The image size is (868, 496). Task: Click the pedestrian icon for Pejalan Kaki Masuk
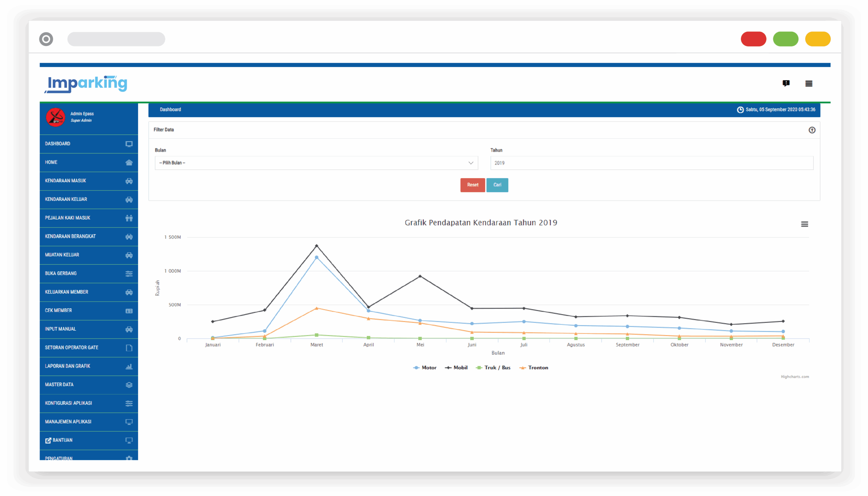129,218
